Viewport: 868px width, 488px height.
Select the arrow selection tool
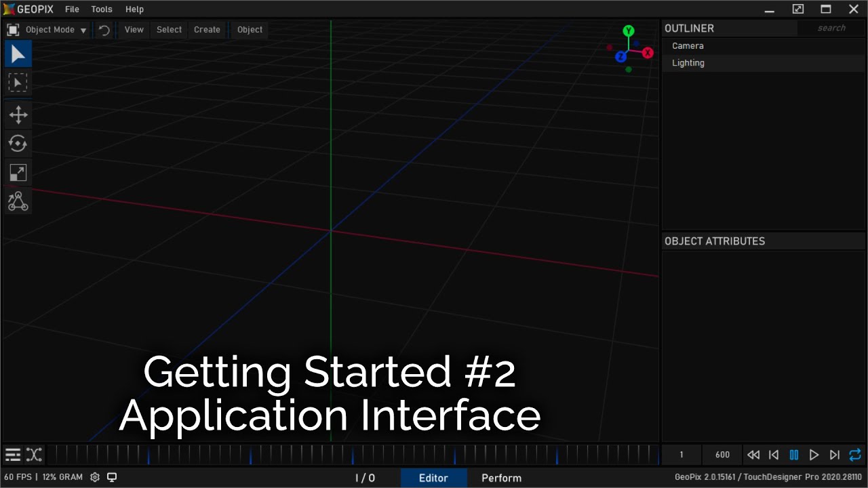coord(18,54)
